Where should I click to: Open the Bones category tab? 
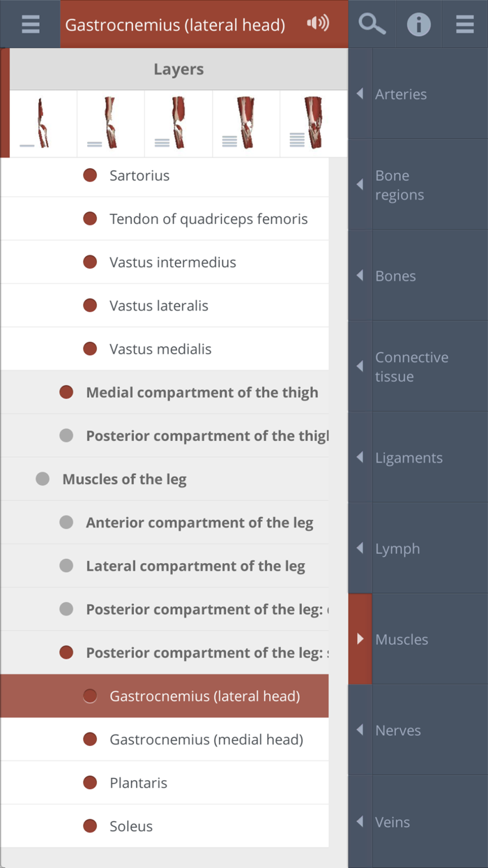click(395, 276)
